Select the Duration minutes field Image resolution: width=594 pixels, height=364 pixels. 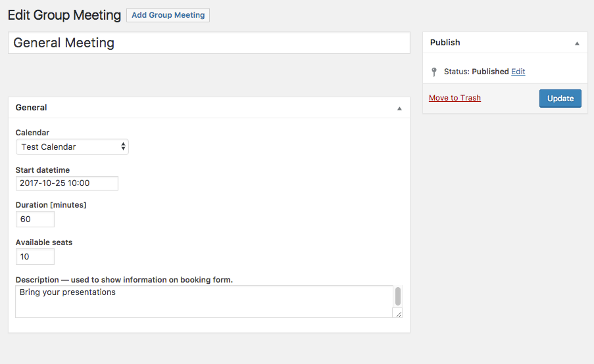pos(35,219)
